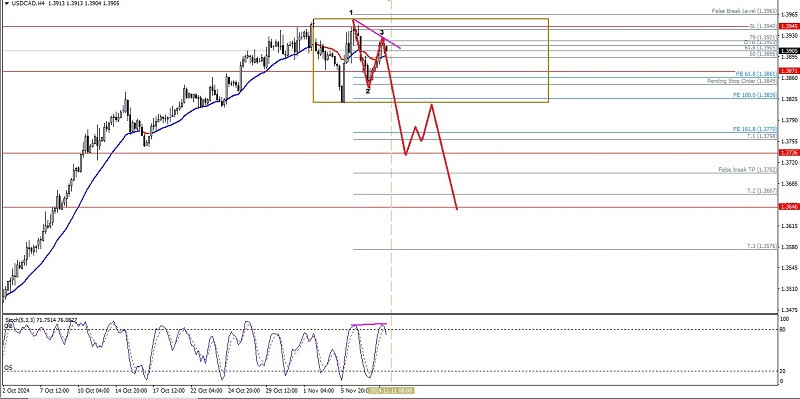Click the red 1.3646 price tag

coord(788,207)
